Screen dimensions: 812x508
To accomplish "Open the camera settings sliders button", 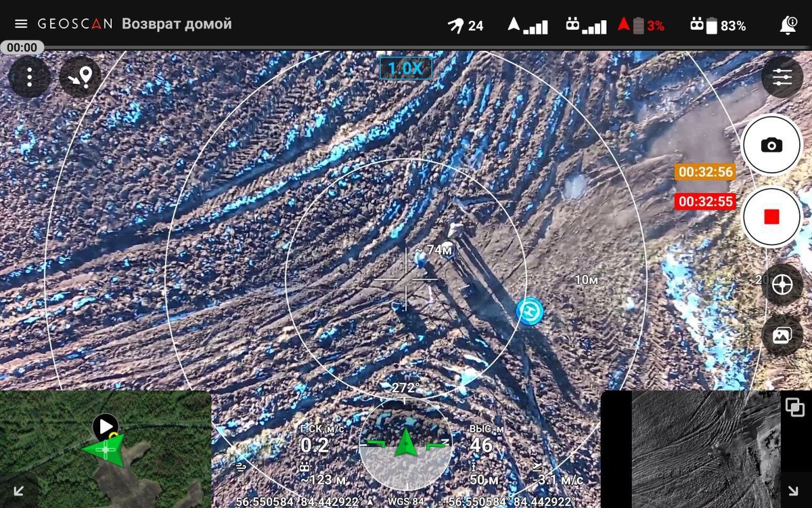I will tap(782, 77).
